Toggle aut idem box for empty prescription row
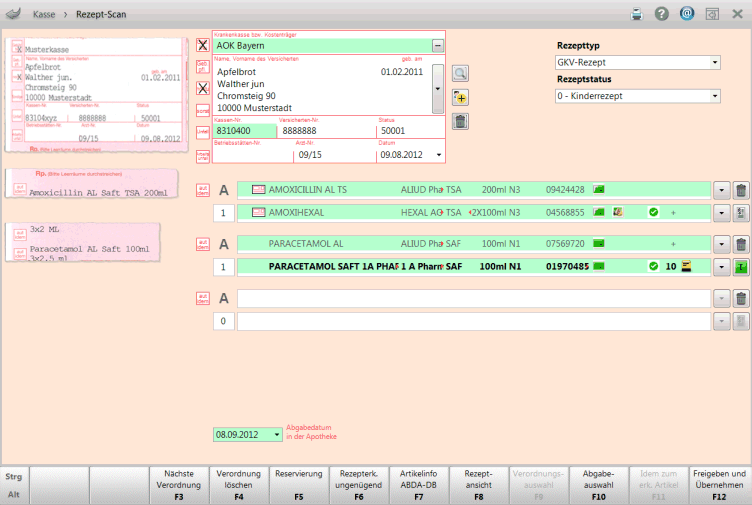Screen dimensions: 752x505 click(x=203, y=299)
